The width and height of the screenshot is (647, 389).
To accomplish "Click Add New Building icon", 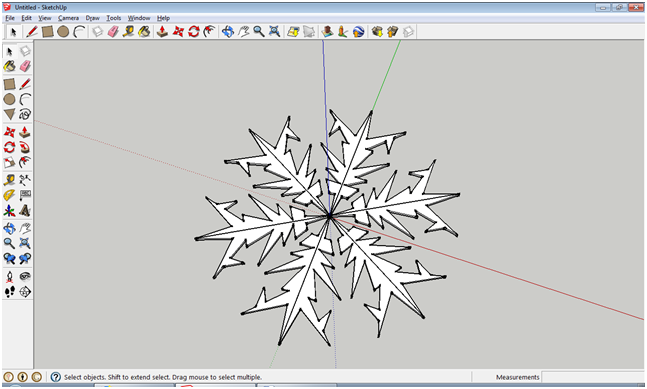I will (x=327, y=31).
